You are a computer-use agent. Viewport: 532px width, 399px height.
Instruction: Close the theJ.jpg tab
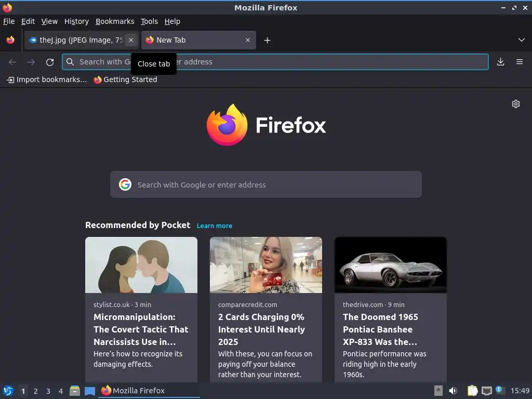131,40
